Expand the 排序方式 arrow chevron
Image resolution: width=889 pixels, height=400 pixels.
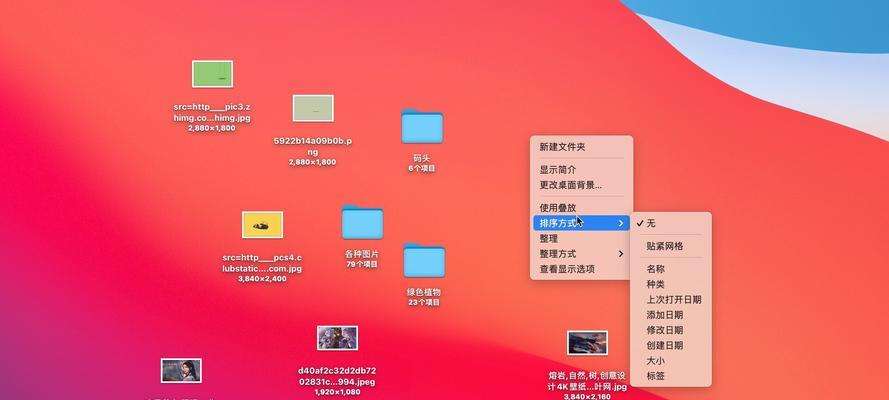click(x=621, y=223)
